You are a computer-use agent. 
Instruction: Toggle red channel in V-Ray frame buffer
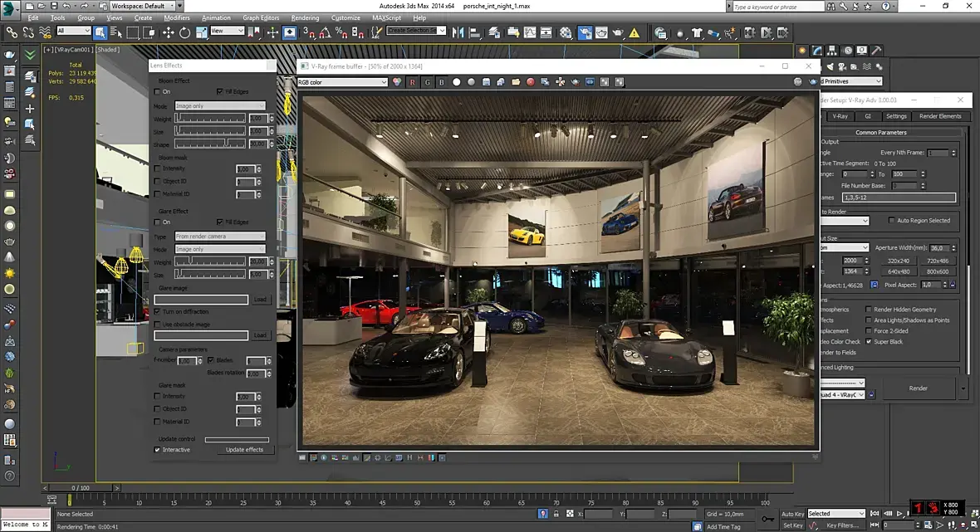[412, 82]
